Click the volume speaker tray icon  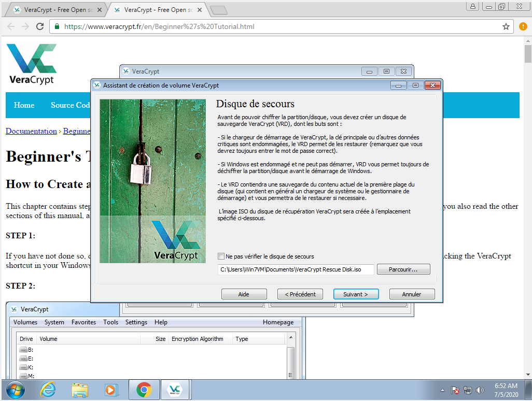point(480,390)
